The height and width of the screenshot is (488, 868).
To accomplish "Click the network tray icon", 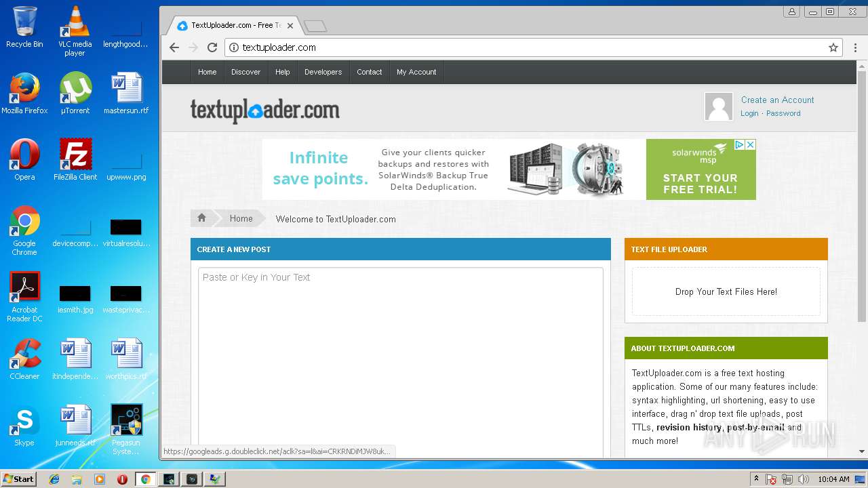I will pyautogui.click(x=787, y=479).
